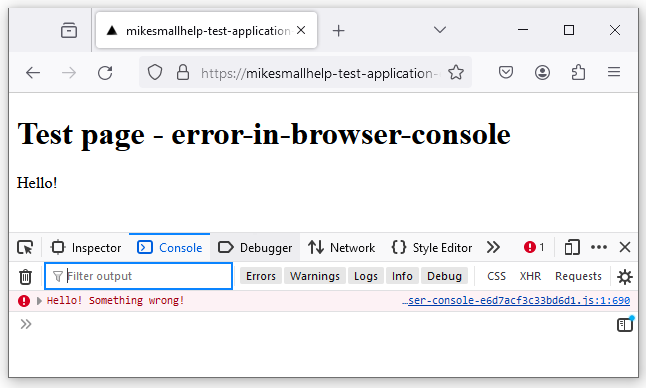Open Extensions puzzle icon
Image resolution: width=646 pixels, height=388 pixels.
pos(578,72)
